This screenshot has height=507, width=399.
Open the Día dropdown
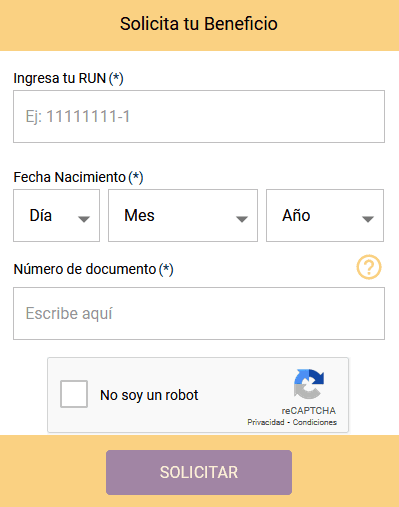(56, 215)
